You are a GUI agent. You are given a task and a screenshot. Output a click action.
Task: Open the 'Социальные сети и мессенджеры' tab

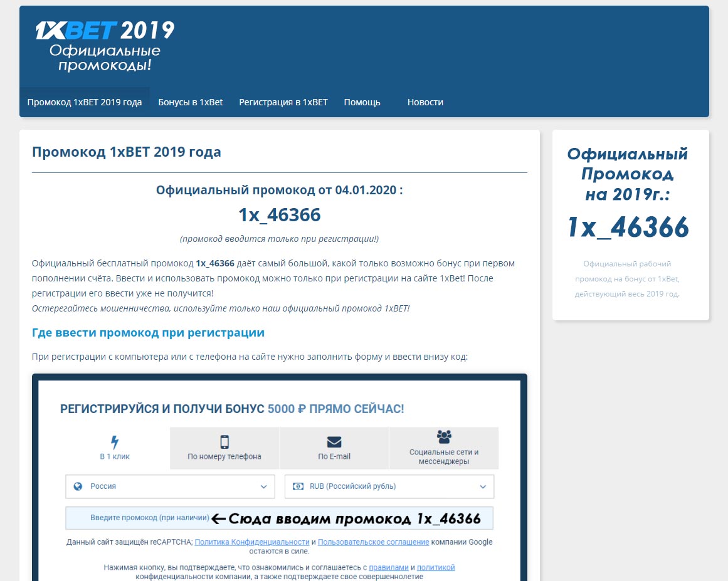[x=444, y=448]
